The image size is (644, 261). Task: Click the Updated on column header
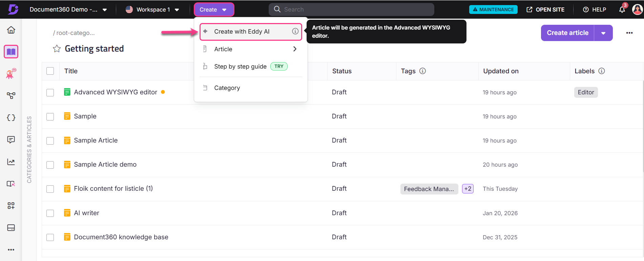(501, 71)
